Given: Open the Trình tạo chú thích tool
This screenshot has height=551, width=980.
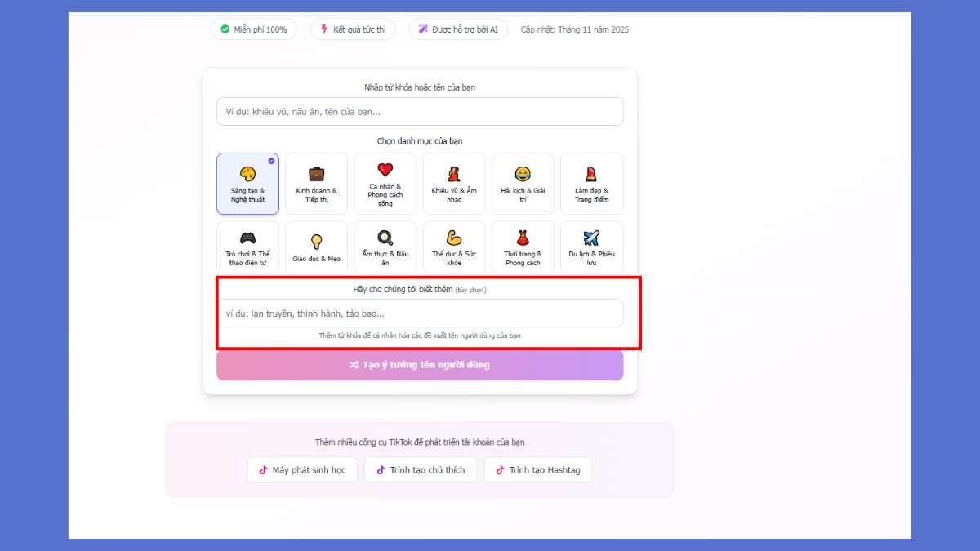Looking at the screenshot, I should (421, 470).
